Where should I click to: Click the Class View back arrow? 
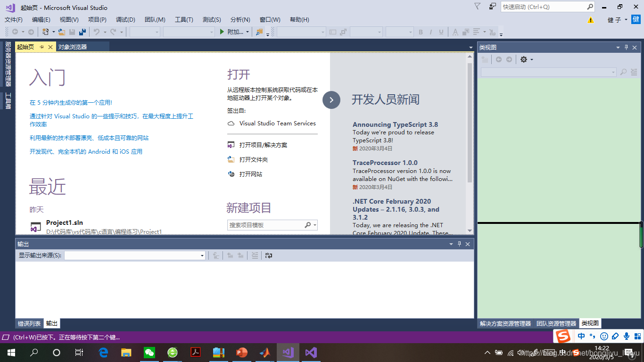click(498, 59)
